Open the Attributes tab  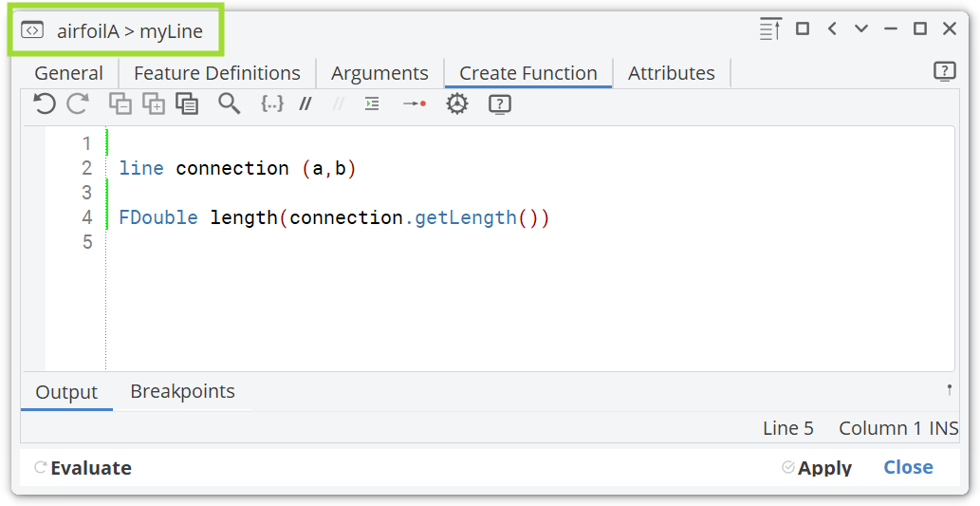672,73
